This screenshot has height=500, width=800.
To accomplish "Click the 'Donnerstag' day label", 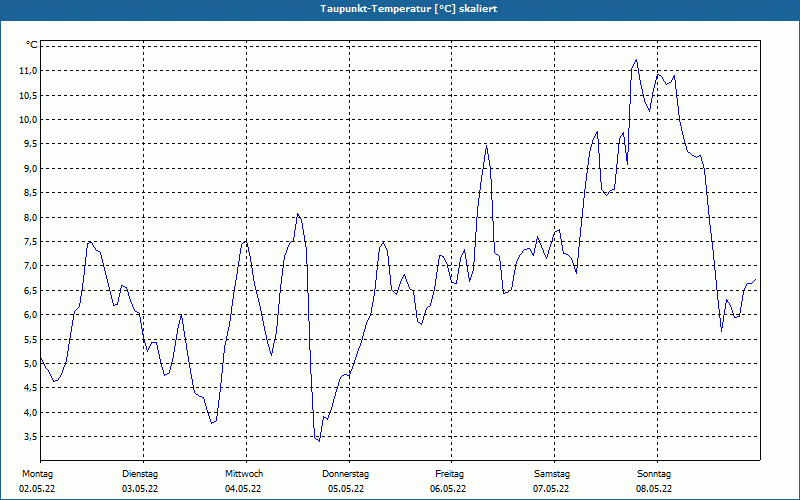I will click(345, 474).
